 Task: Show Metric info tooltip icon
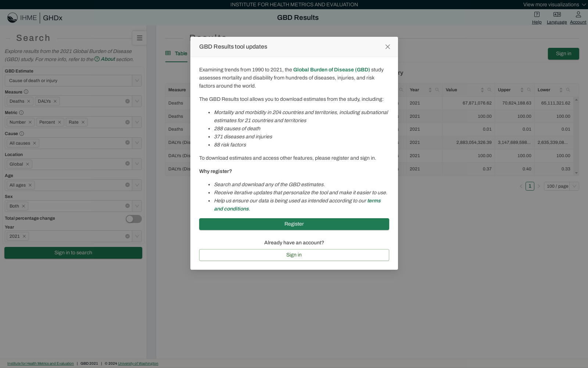21,113
